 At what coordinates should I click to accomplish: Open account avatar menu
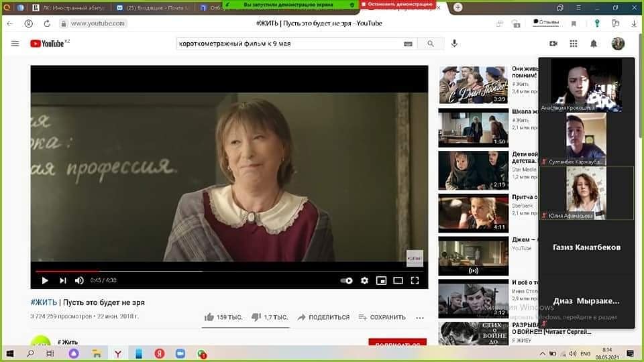(x=618, y=44)
